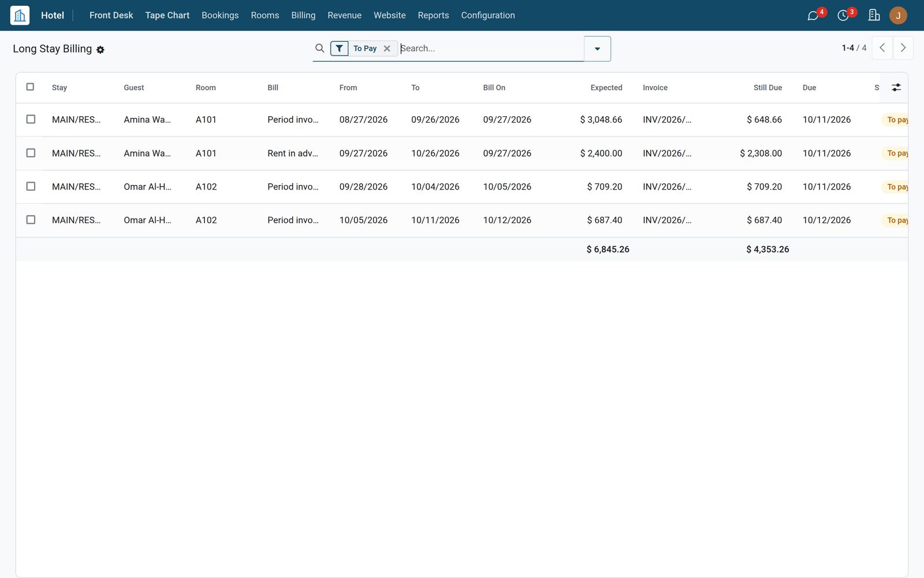Click the gear icon beside Long Stay Billing
Image resolution: width=924 pixels, height=578 pixels.
pos(100,50)
